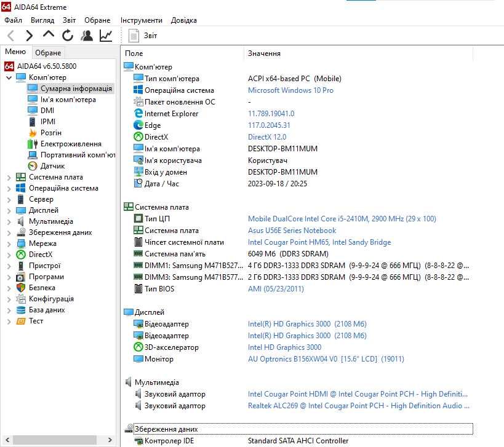Open the Asus U56E Series Notebook link
Viewport: 504px width, 447px height.
(292, 231)
